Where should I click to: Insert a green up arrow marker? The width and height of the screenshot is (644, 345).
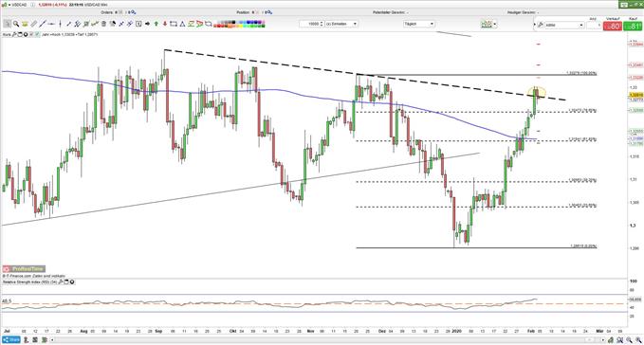(x=156, y=24)
